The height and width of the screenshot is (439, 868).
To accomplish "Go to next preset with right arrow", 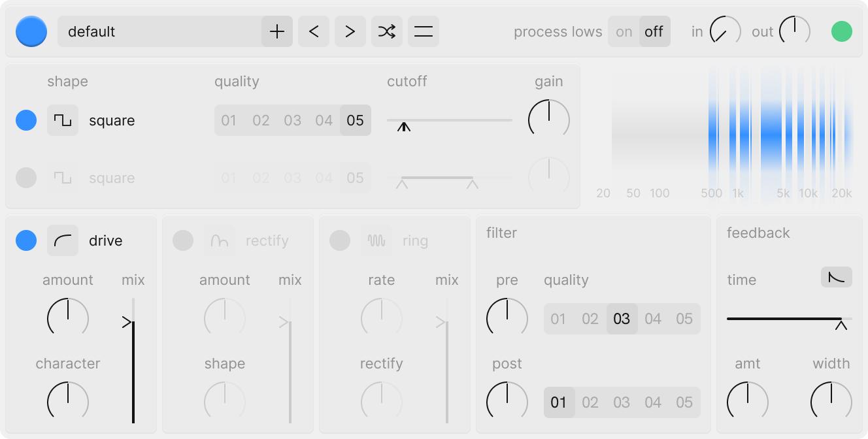I will (x=350, y=31).
